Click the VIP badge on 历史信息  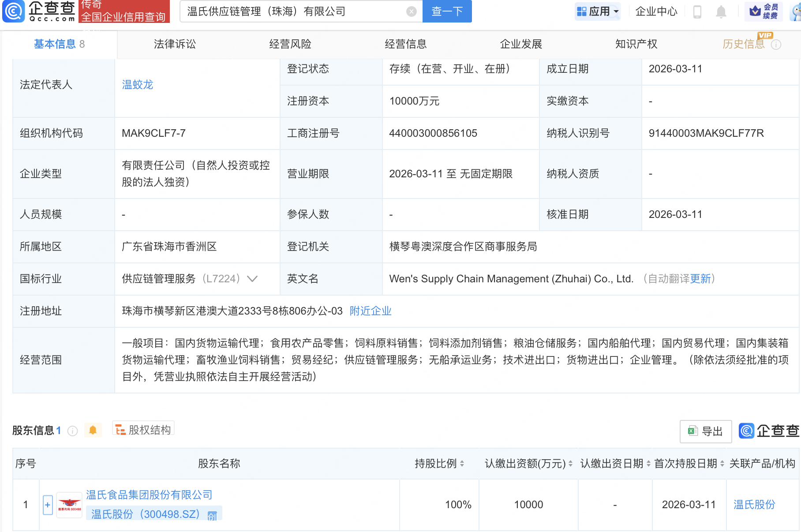(x=765, y=36)
